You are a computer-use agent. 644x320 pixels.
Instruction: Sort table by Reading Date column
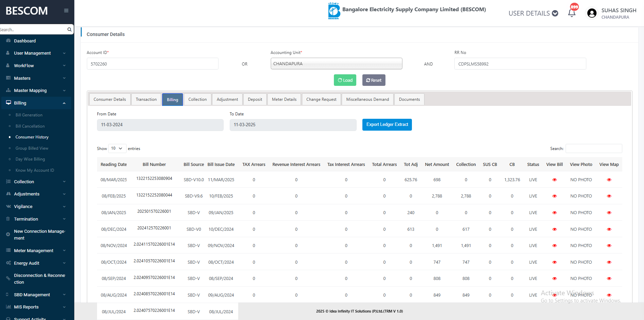coord(114,165)
